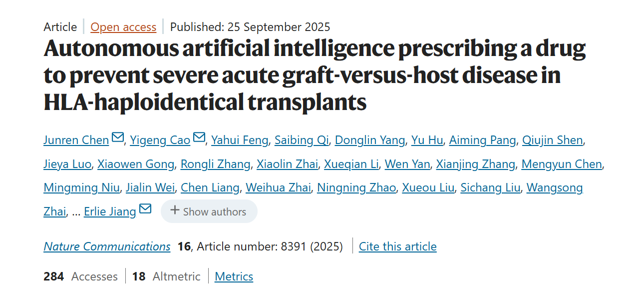This screenshot has width=644, height=303.
Task: Click author Mingming Niu's name
Action: (x=81, y=188)
